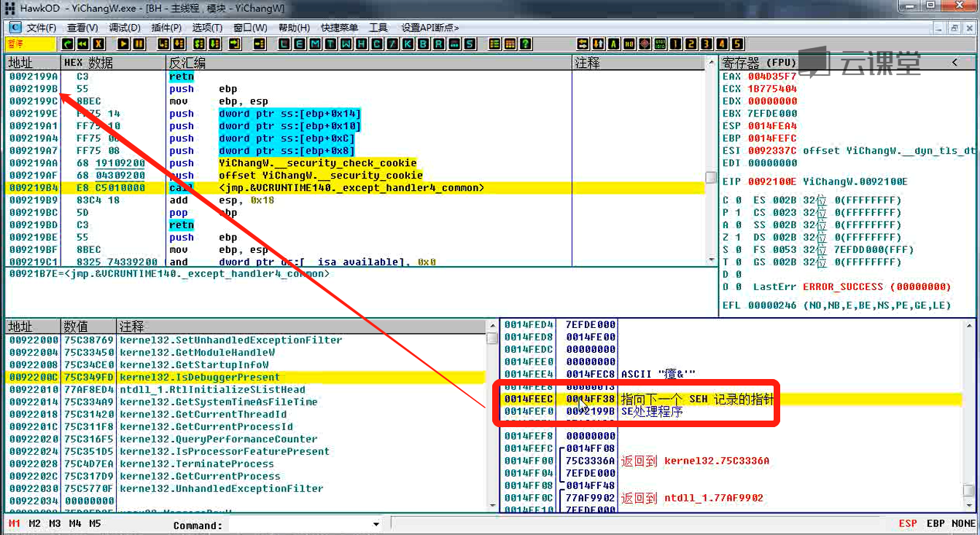Switch dump to memory window M5
Image resolution: width=980 pixels, height=535 pixels.
click(x=95, y=523)
